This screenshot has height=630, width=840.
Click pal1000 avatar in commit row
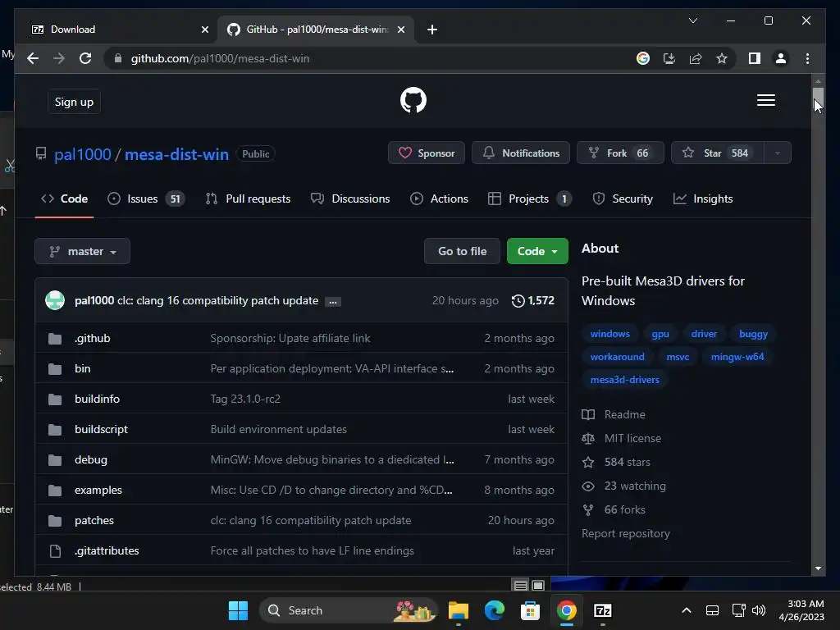55,300
